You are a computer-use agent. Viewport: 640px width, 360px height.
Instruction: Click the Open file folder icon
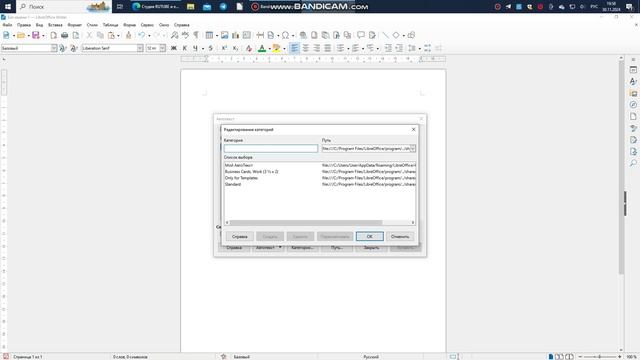point(21,36)
